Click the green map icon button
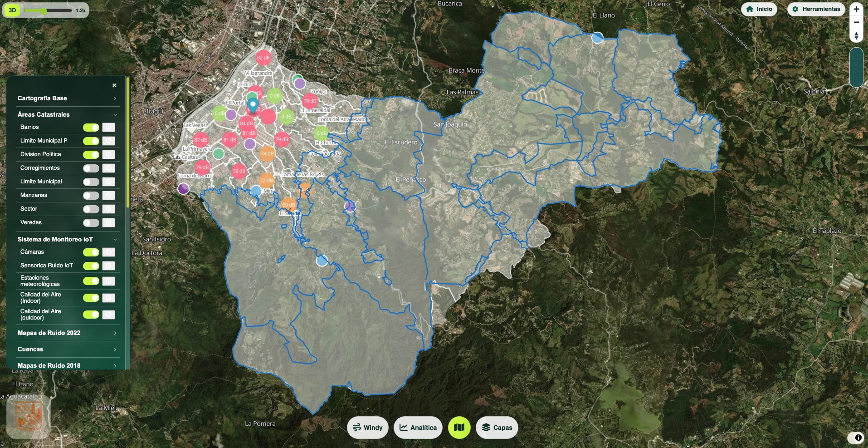 [459, 428]
